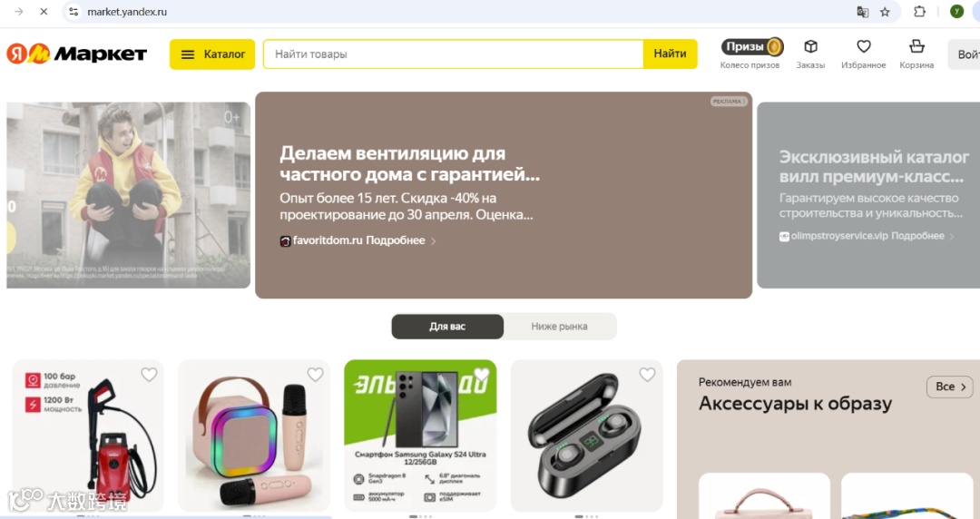Open the browser extensions puzzle icon
Screen dimensions: 980x519
point(919,12)
